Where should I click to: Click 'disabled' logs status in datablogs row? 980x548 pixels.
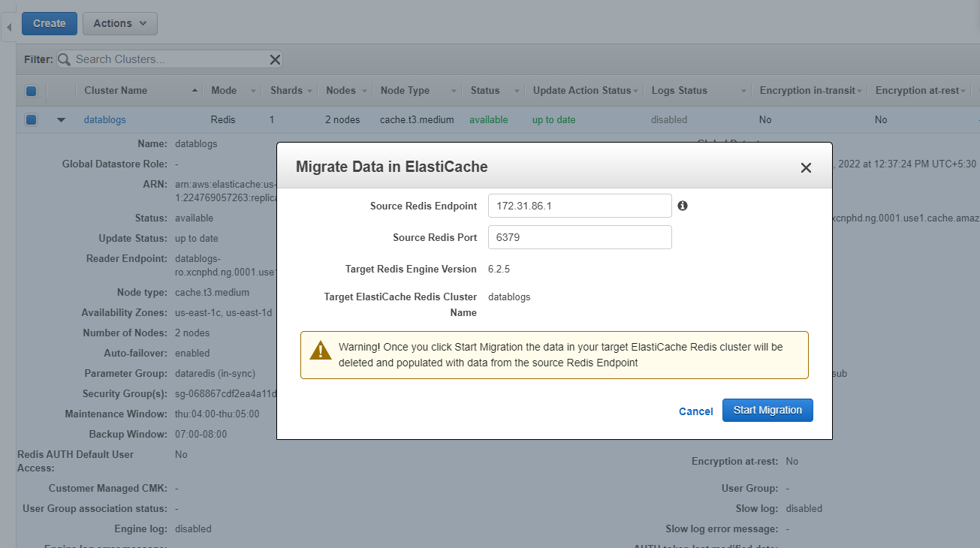[x=669, y=119]
